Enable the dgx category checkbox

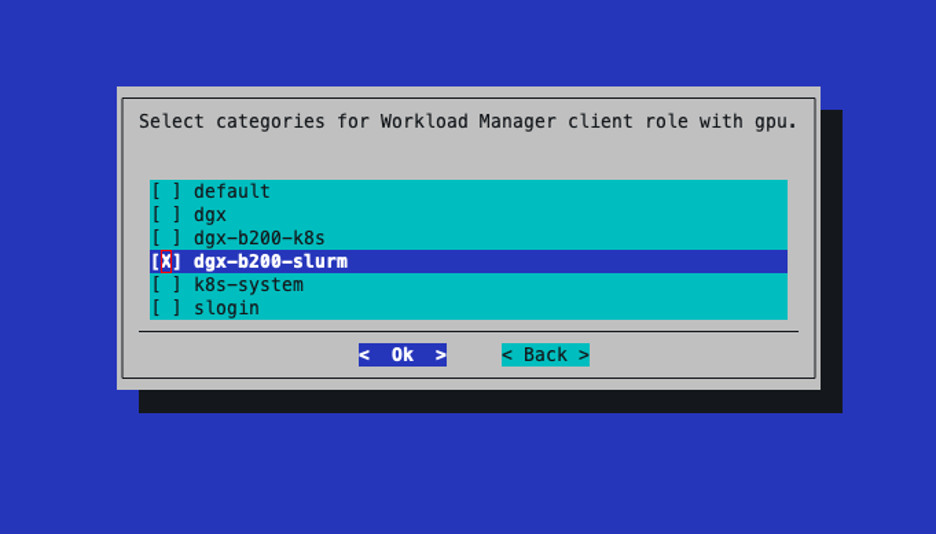(x=166, y=215)
